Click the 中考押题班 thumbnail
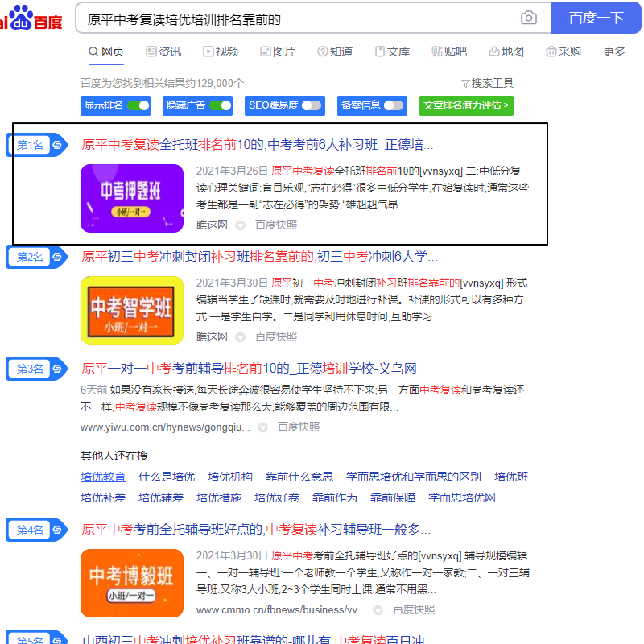This screenshot has height=644, width=644. coord(132,198)
